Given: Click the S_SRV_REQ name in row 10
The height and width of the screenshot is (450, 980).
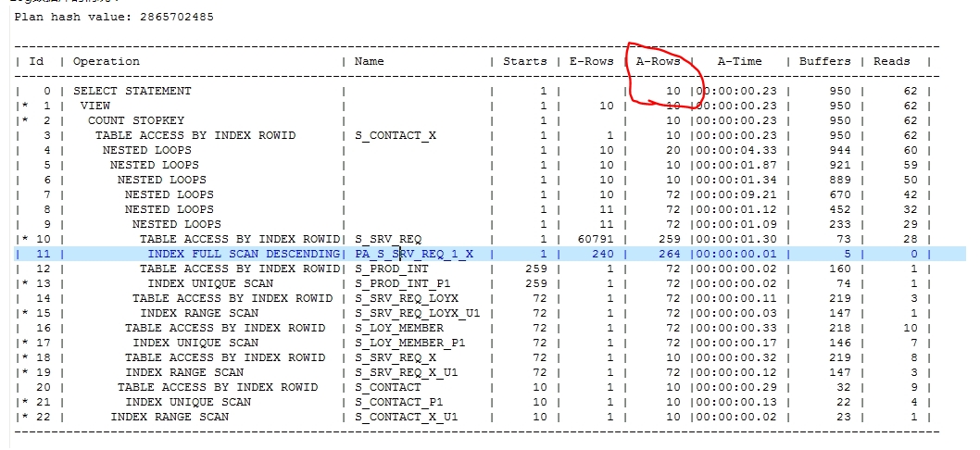Looking at the screenshot, I should pyautogui.click(x=388, y=240).
